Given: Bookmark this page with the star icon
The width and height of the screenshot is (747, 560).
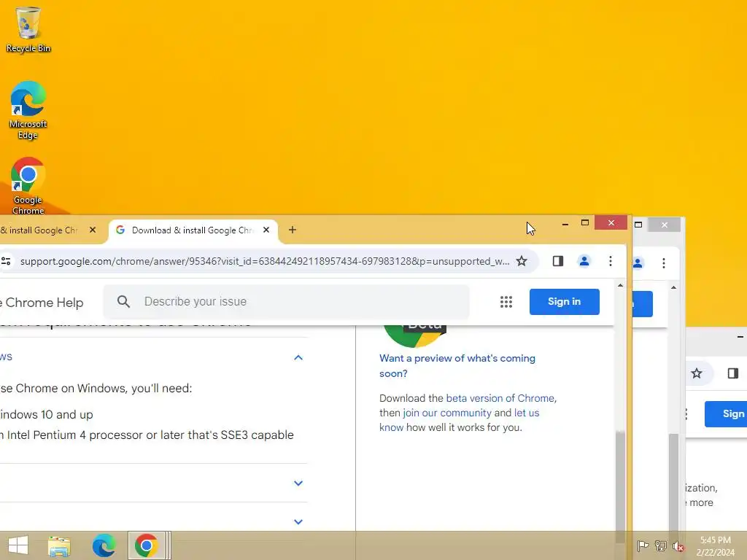Looking at the screenshot, I should 522,261.
